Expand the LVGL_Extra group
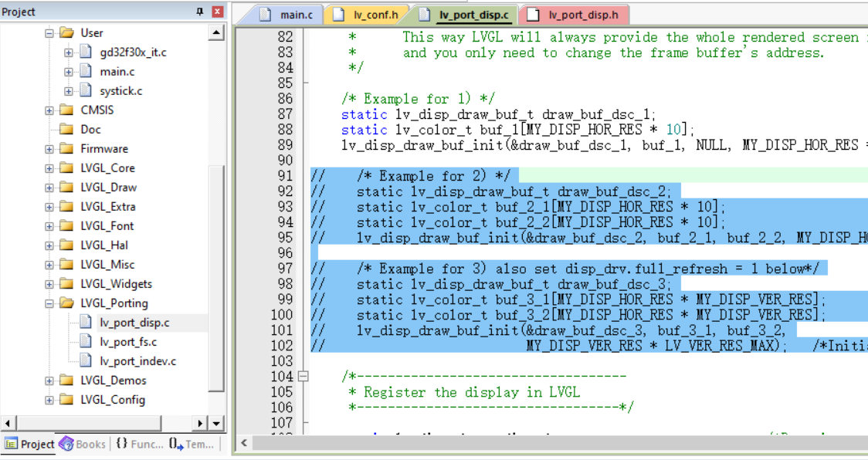This screenshot has width=868, height=460. [49, 207]
